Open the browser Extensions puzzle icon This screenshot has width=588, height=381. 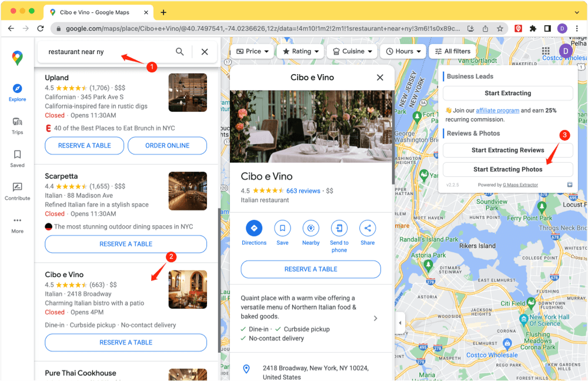(533, 28)
